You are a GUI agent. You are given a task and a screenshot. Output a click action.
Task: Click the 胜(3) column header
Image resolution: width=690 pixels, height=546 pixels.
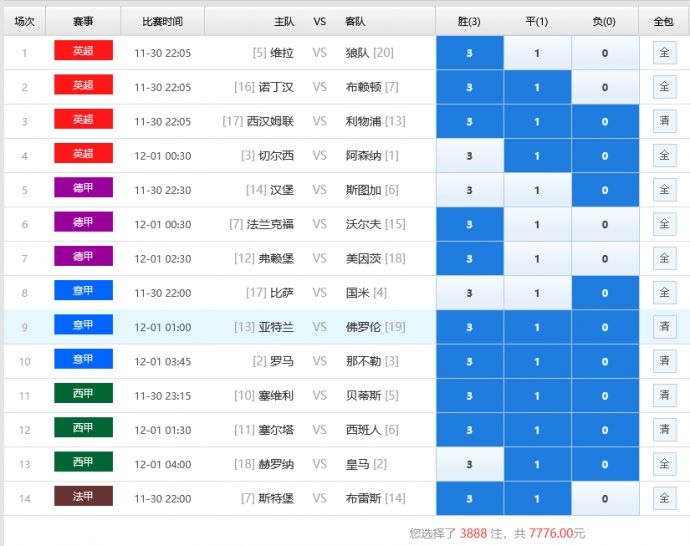(x=469, y=21)
